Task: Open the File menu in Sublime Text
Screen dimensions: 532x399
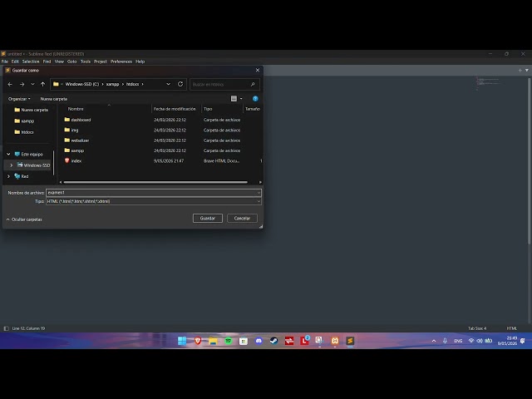Action: (x=5, y=62)
